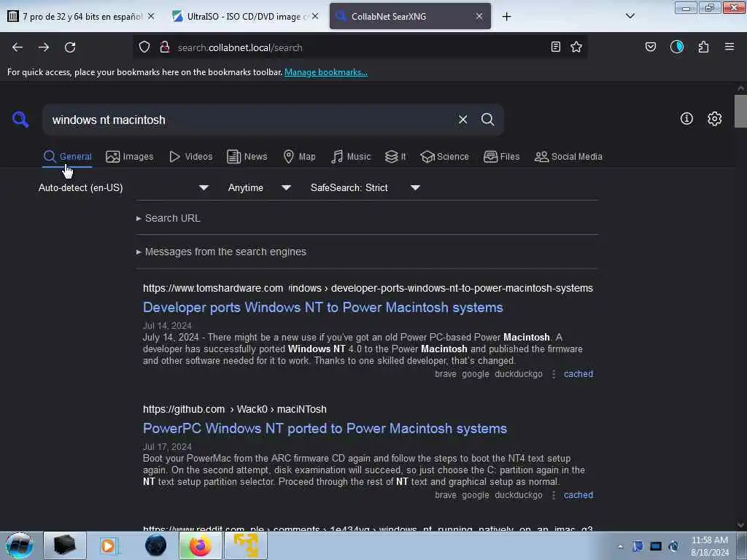
Task: Open the yellow taskbar application icon
Action: pos(246,545)
